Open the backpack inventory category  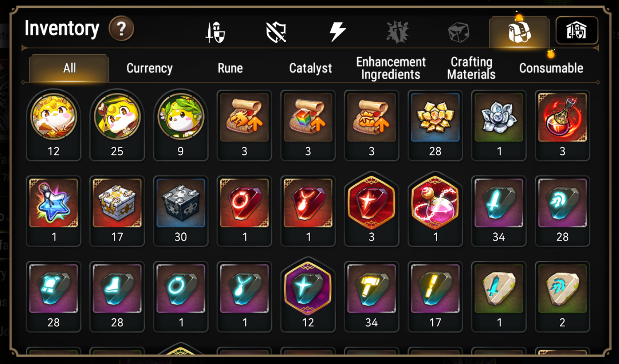pos(519,32)
